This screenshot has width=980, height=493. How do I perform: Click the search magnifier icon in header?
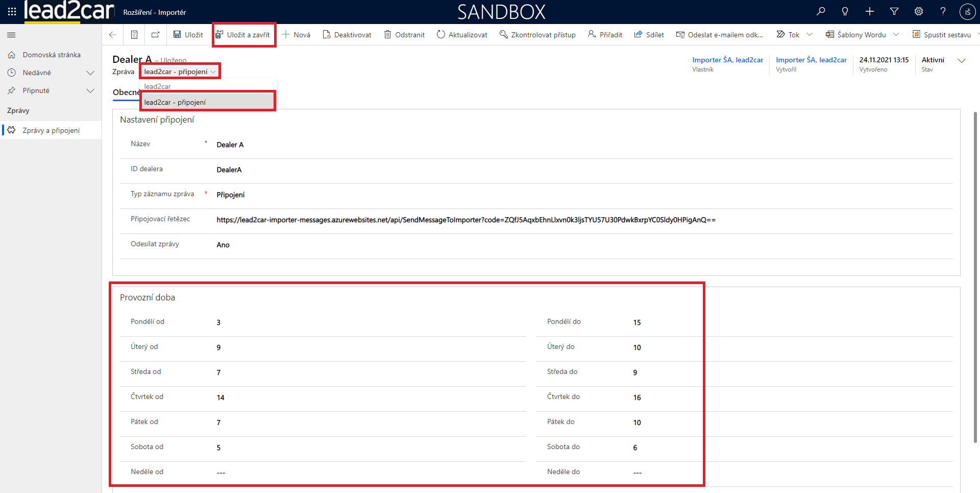click(821, 11)
